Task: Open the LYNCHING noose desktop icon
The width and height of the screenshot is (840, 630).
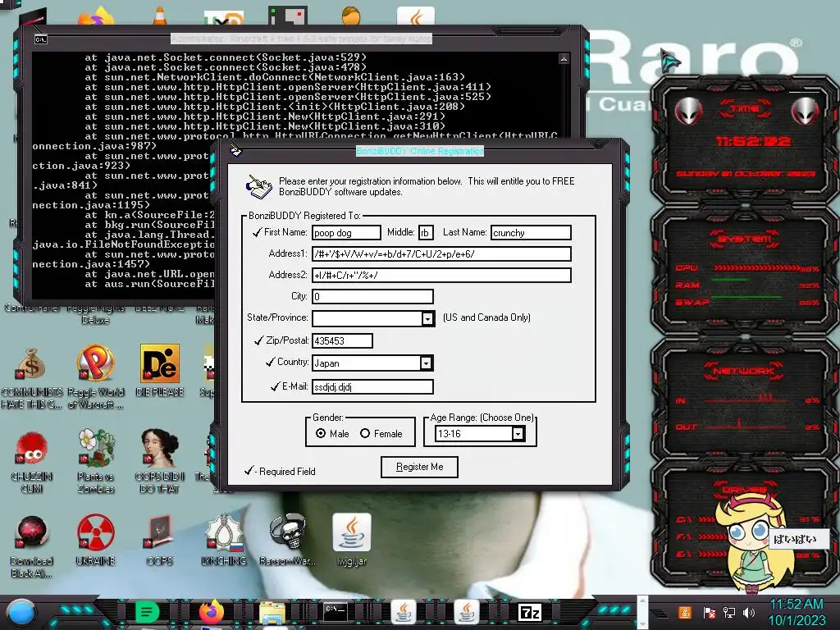Action: tap(223, 532)
